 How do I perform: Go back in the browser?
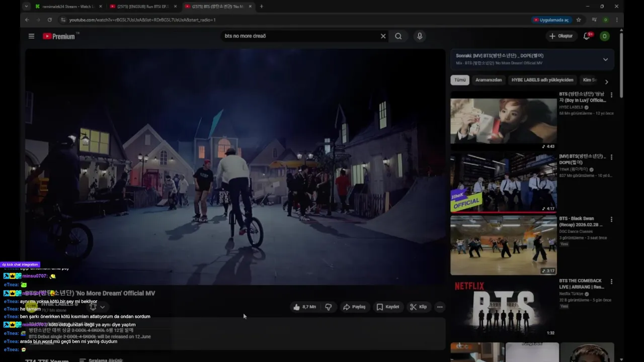27,20
